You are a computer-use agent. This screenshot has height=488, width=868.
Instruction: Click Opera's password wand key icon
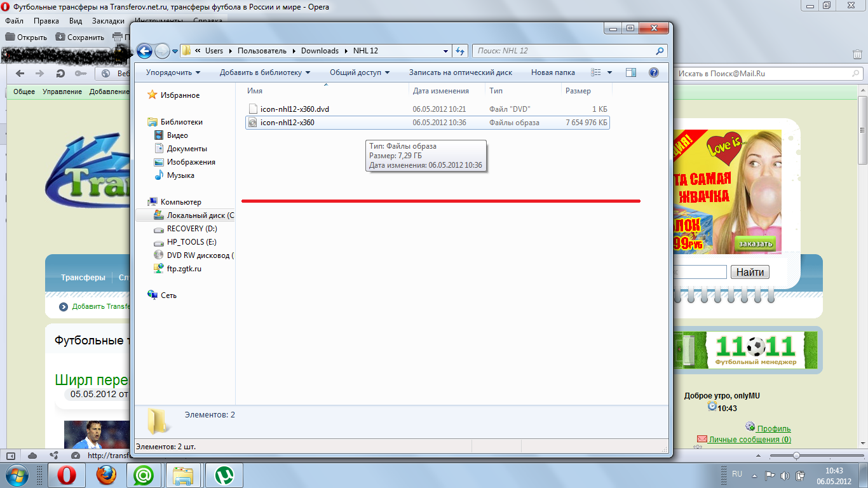[x=79, y=74]
